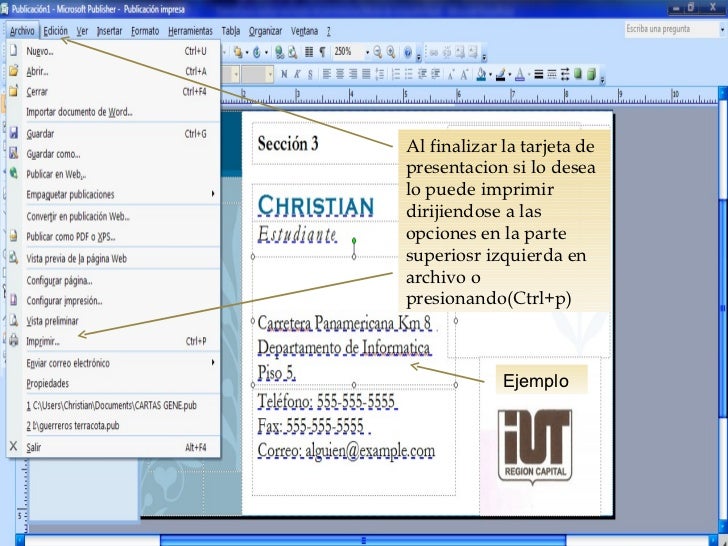Expand the font color dropdown arrow

529,74
